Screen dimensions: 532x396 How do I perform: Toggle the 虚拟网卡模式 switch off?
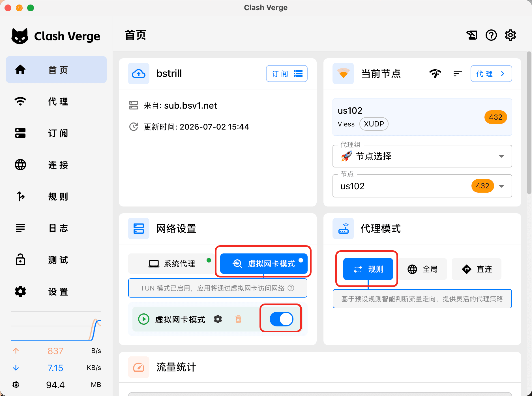coord(281,319)
